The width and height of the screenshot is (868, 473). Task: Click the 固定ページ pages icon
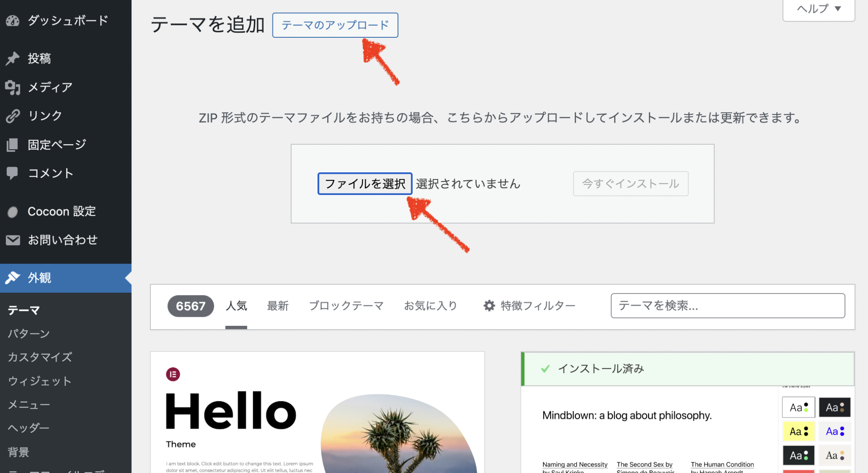[13, 144]
